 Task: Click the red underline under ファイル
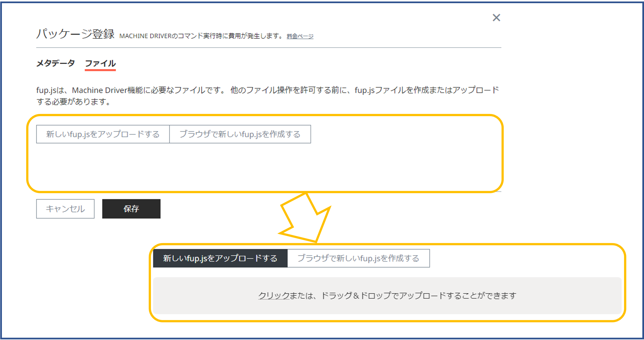(x=101, y=70)
